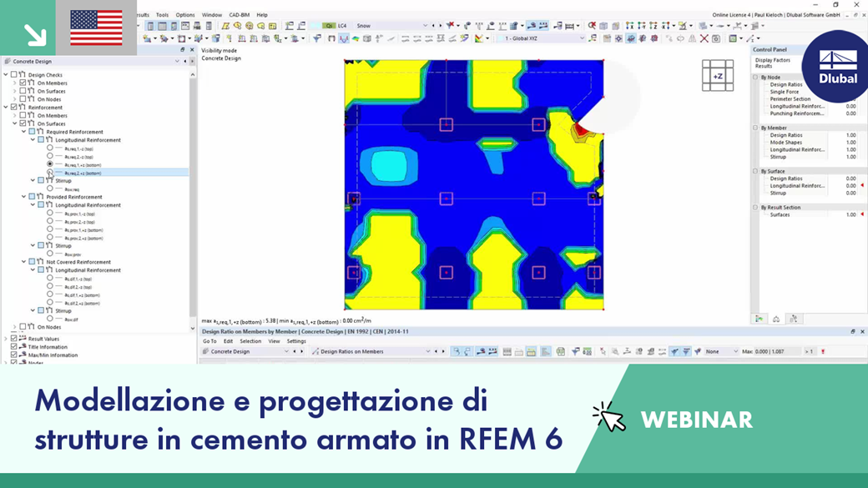This screenshot has height=488, width=868.
Task: Click the red flag icon in results table toolbar
Action: [x=823, y=351]
